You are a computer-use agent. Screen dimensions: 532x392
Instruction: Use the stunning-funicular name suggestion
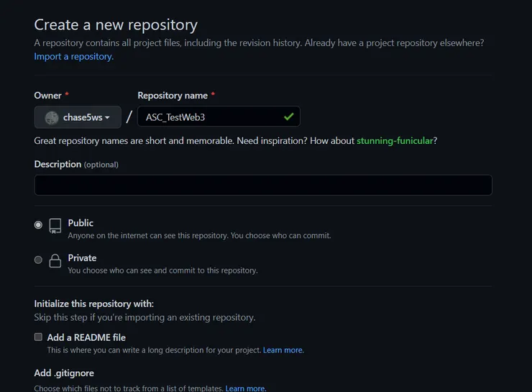pos(395,140)
